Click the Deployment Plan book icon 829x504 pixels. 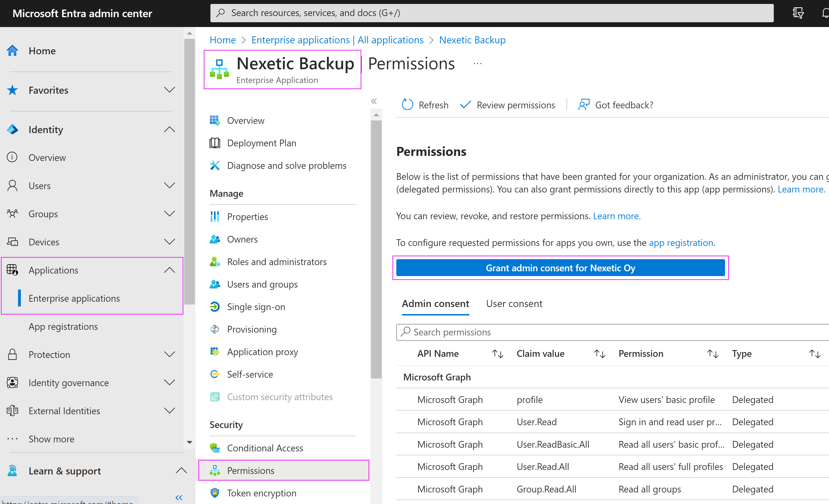(x=215, y=143)
